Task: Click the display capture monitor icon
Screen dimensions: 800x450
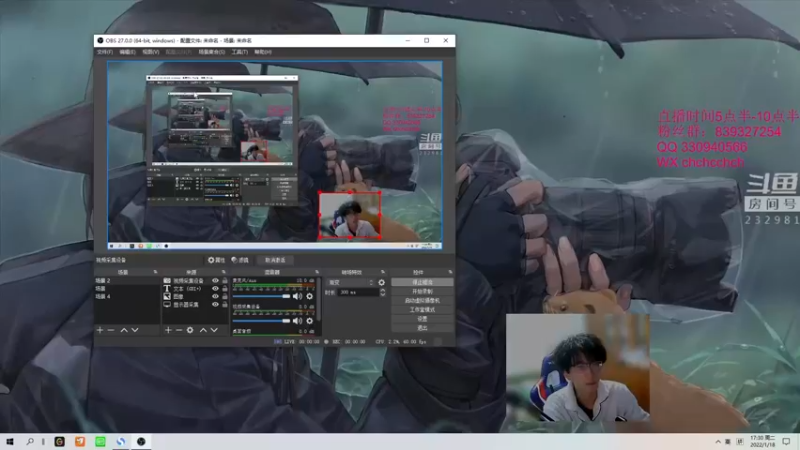Action: (167, 305)
